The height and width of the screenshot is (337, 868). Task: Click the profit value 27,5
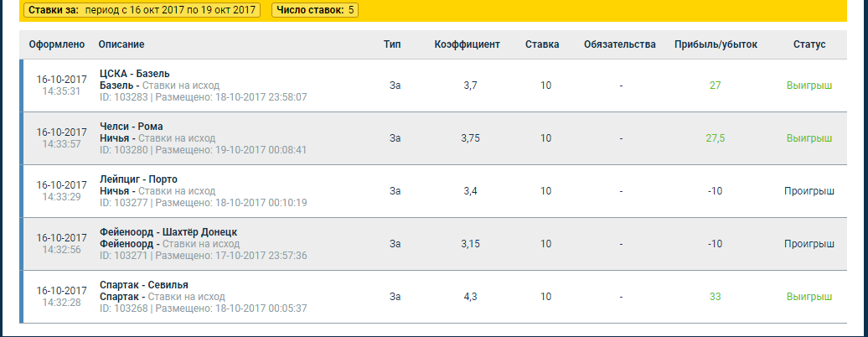pos(716,138)
